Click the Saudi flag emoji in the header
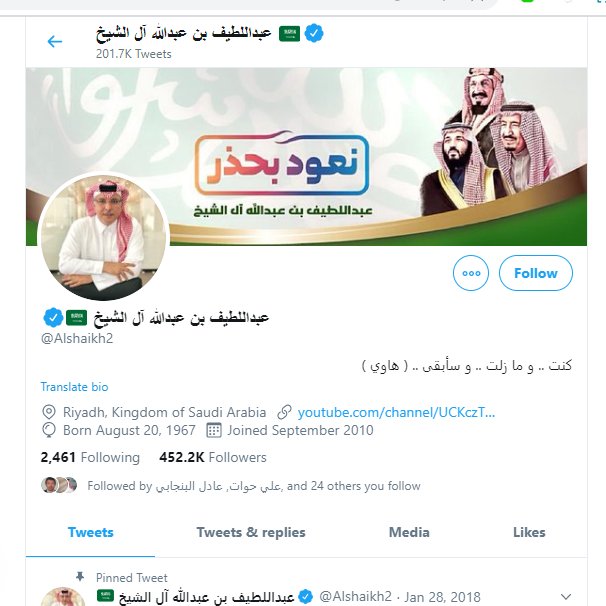The height and width of the screenshot is (606, 606). point(289,34)
